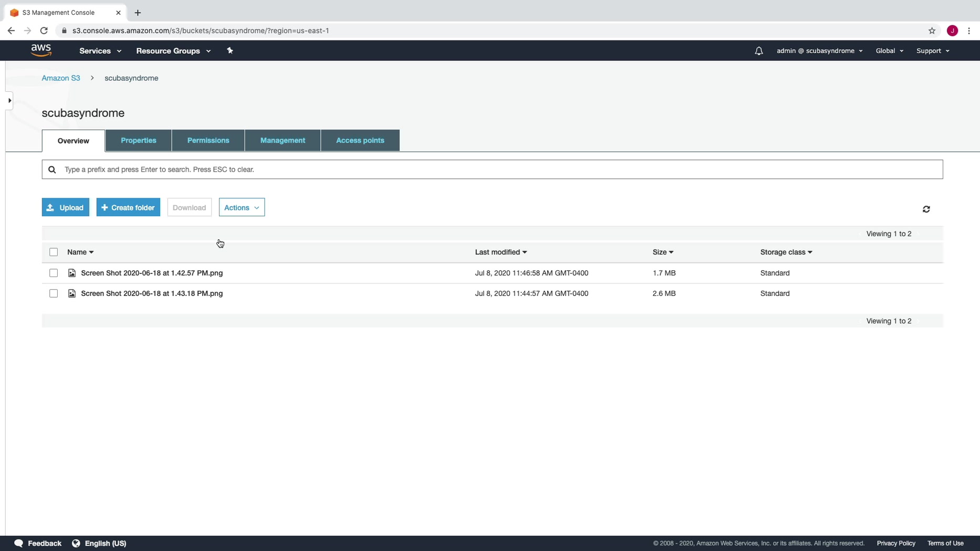Go to Amazon S3 breadcrumb link
Image resolution: width=980 pixels, height=551 pixels.
61,78
